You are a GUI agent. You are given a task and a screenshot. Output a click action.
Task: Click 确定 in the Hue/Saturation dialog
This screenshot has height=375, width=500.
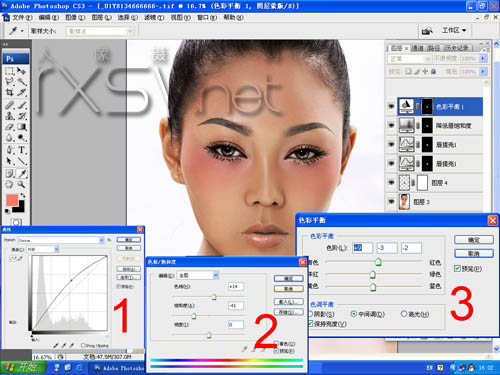tap(288, 278)
